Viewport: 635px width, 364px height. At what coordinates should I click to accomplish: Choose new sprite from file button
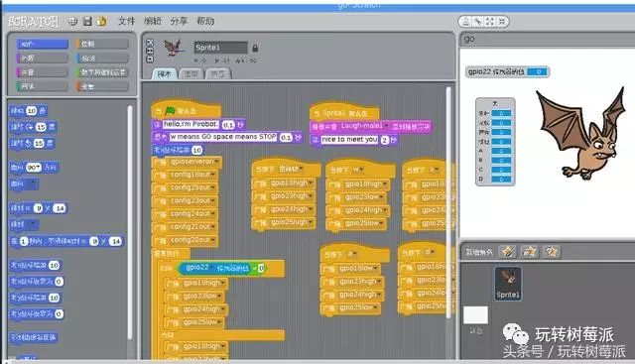tap(530, 252)
